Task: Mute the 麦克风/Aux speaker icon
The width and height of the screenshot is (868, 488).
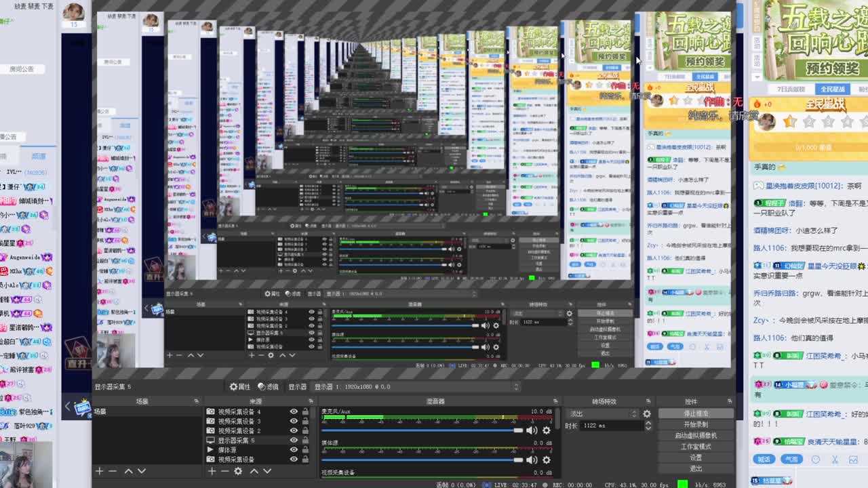Action: [x=532, y=430]
